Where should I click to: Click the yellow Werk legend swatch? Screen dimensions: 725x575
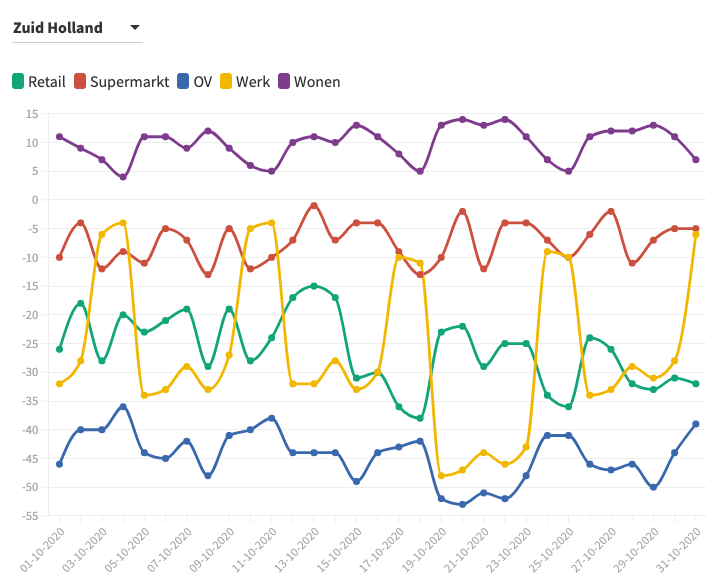tap(227, 82)
